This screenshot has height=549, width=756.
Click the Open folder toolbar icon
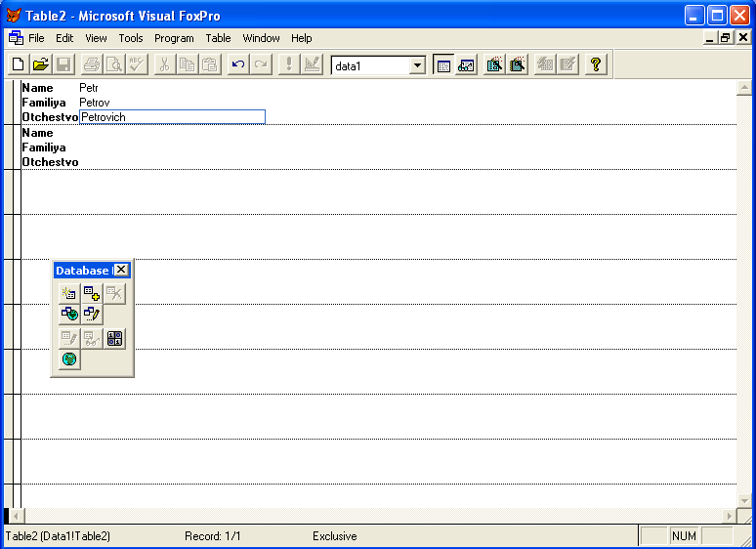[x=41, y=64]
